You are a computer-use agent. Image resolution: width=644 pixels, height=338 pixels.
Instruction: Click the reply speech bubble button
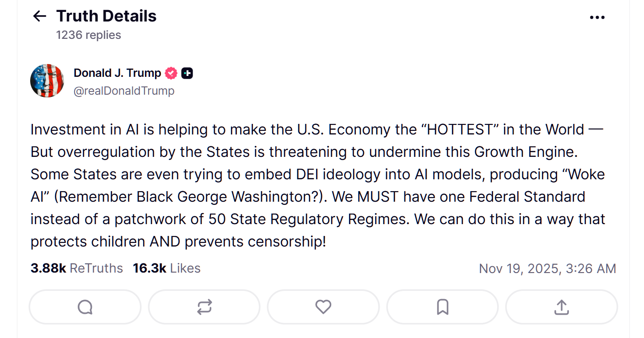tap(85, 307)
